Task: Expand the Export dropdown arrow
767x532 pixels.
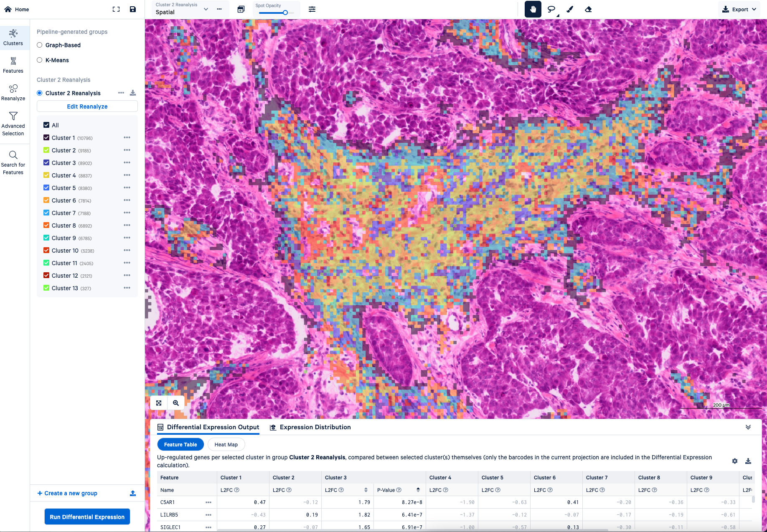Action: point(754,9)
